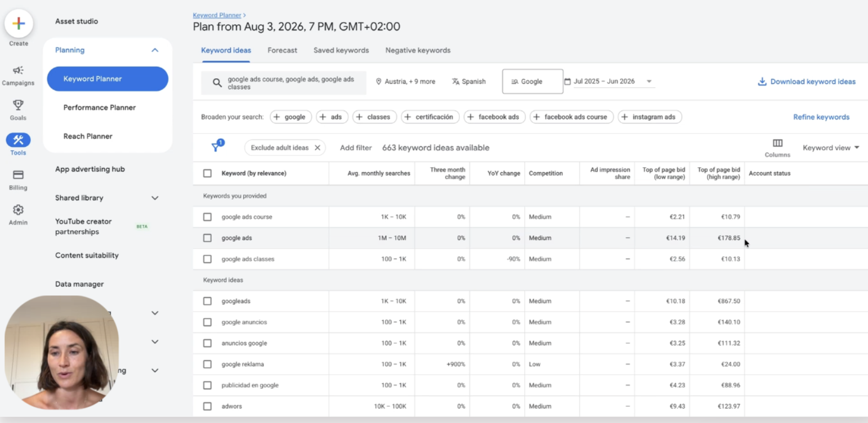
Task: Open the Google search network selector
Action: coord(533,82)
